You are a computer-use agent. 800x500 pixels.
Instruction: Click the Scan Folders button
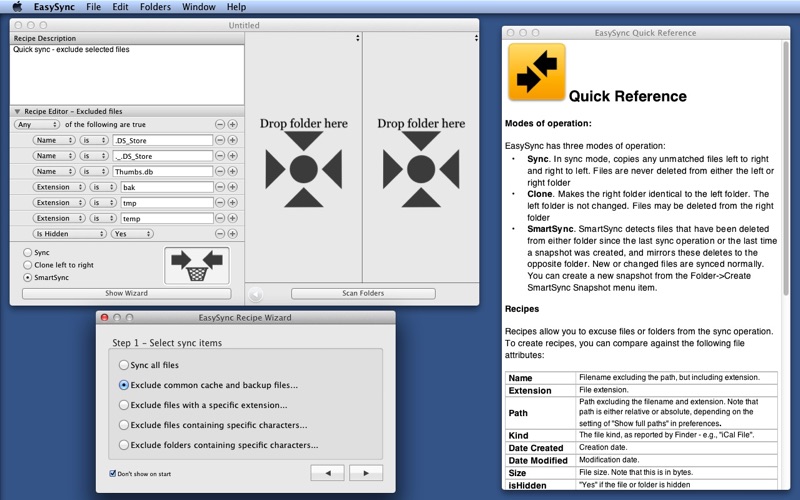363,293
